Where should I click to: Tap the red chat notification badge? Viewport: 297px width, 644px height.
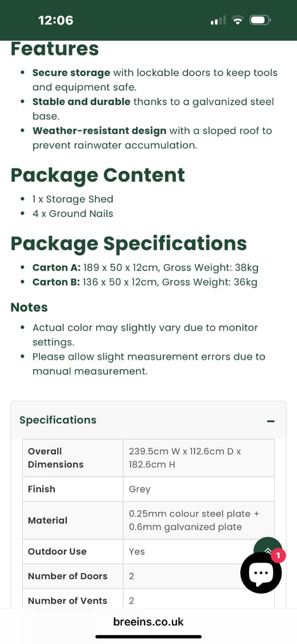click(278, 556)
